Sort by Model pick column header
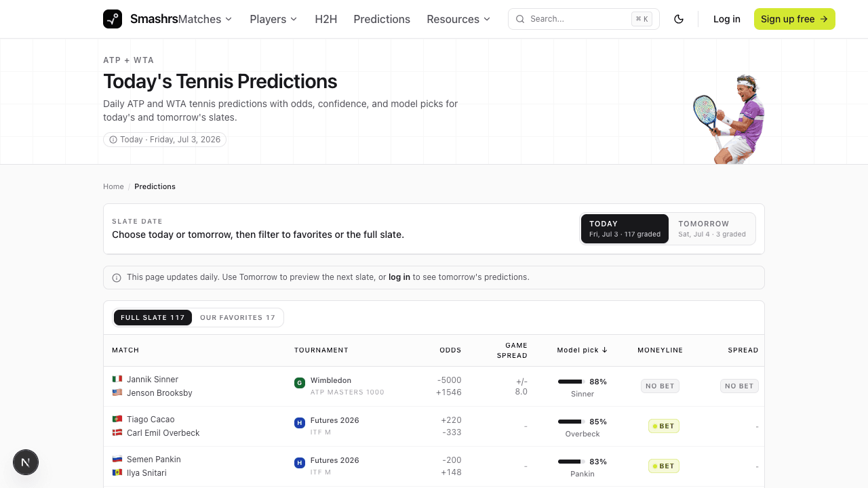868x488 pixels. (x=582, y=350)
